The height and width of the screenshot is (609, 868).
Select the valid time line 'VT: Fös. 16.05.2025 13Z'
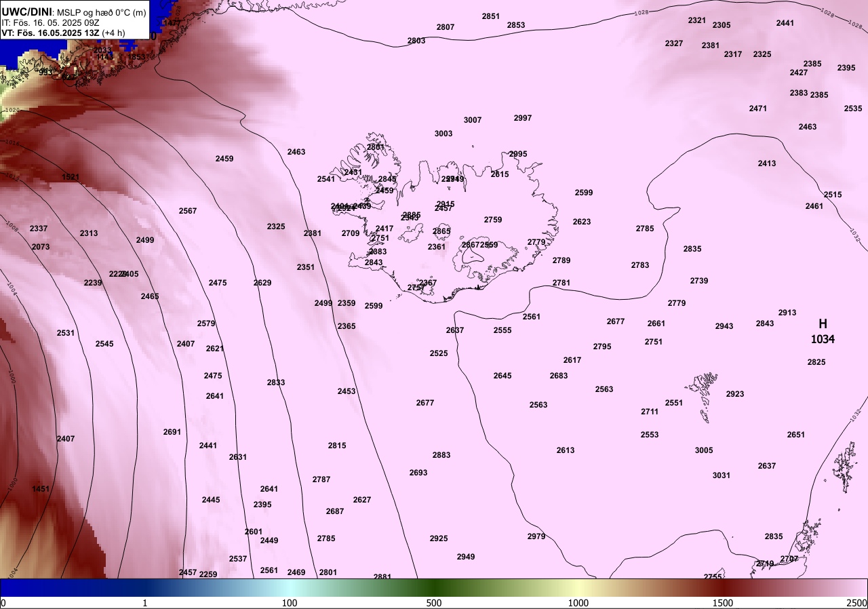(50, 33)
